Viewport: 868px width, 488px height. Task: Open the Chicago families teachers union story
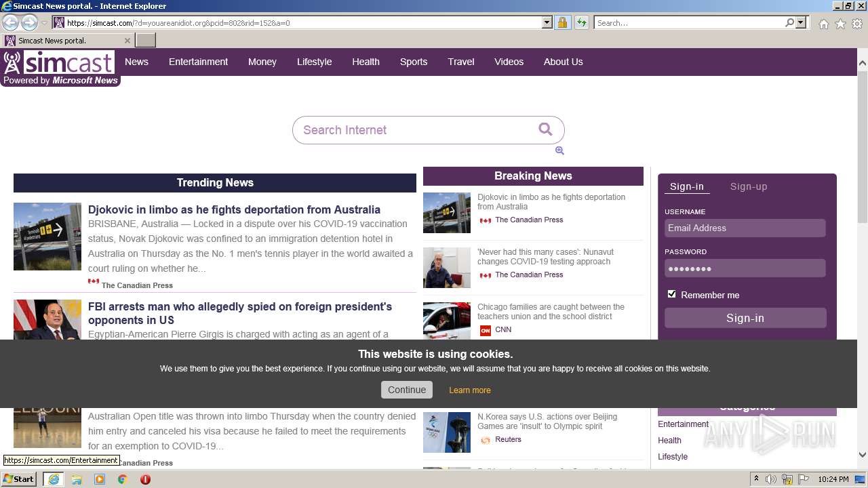pos(551,312)
